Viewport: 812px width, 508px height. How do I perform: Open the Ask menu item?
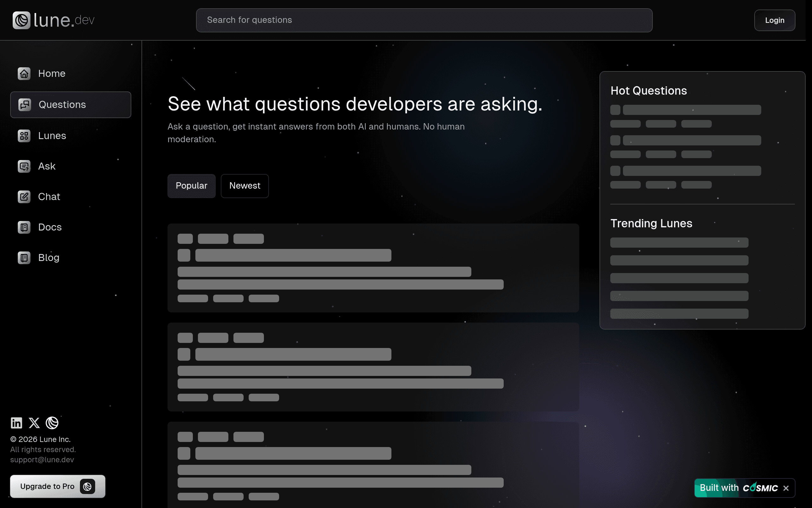tap(71, 166)
